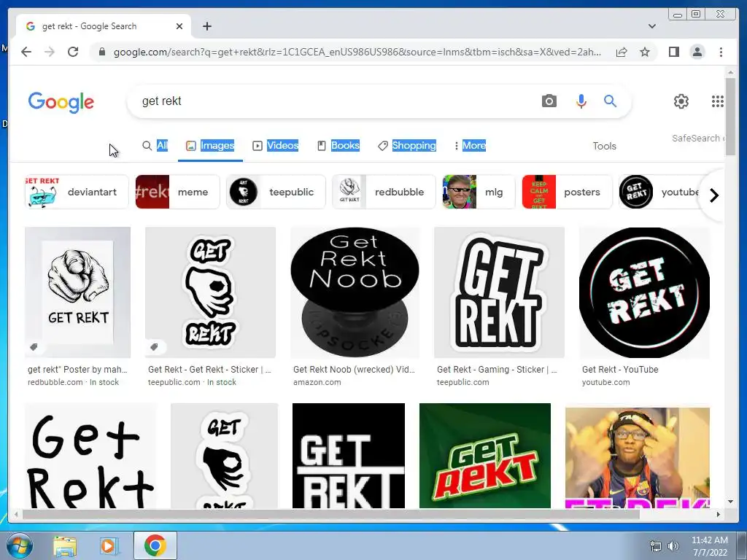747x560 pixels.
Task: Expand the More search options menu
Action: pyautogui.click(x=470, y=146)
